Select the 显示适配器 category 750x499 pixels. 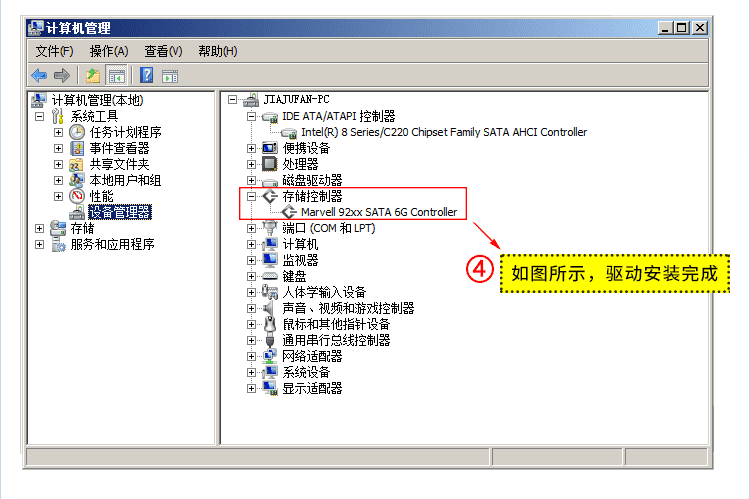[312, 388]
